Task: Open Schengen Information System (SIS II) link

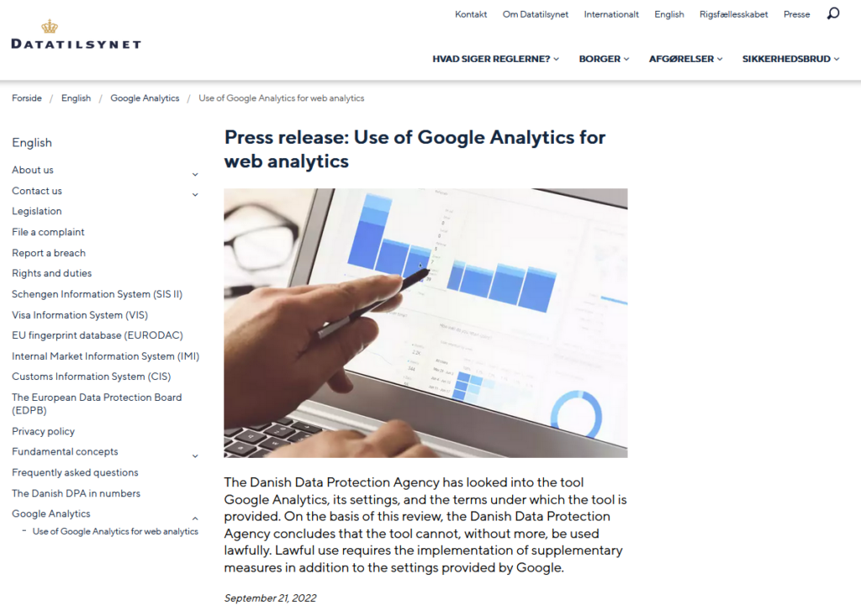Action: click(x=98, y=294)
